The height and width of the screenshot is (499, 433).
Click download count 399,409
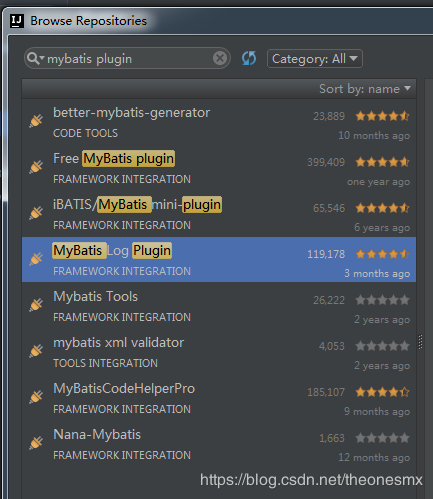[326, 162]
